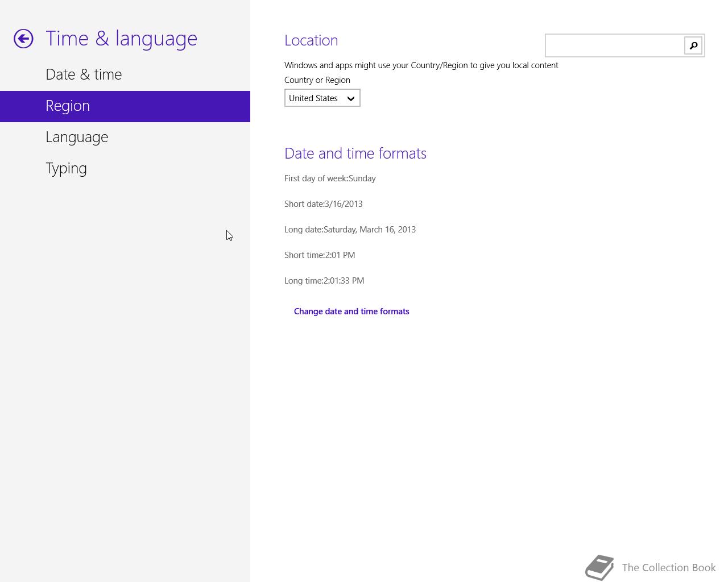Click 'Long time:2:01:33 PM' text
The height and width of the screenshot is (582, 728).
[324, 281]
